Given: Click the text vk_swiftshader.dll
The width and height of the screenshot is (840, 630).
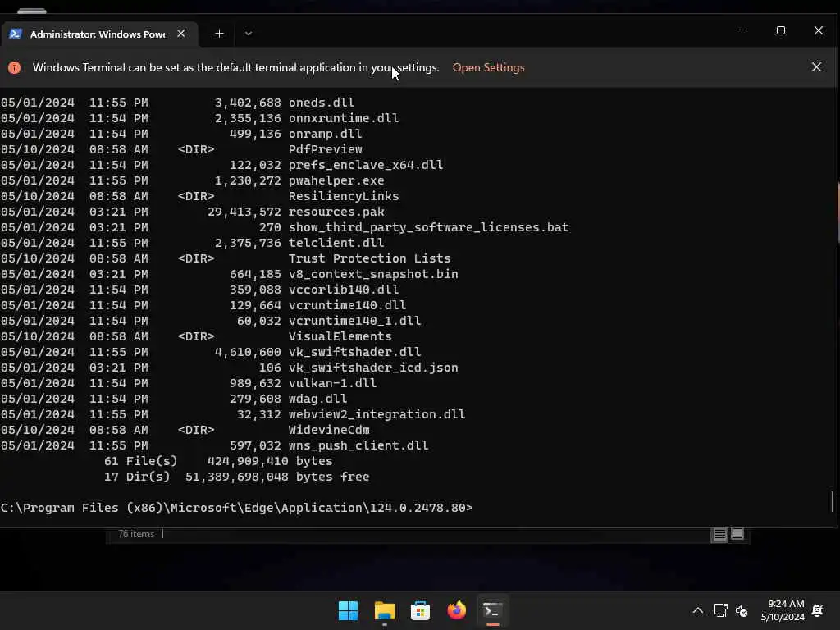Looking at the screenshot, I should coord(354,351).
